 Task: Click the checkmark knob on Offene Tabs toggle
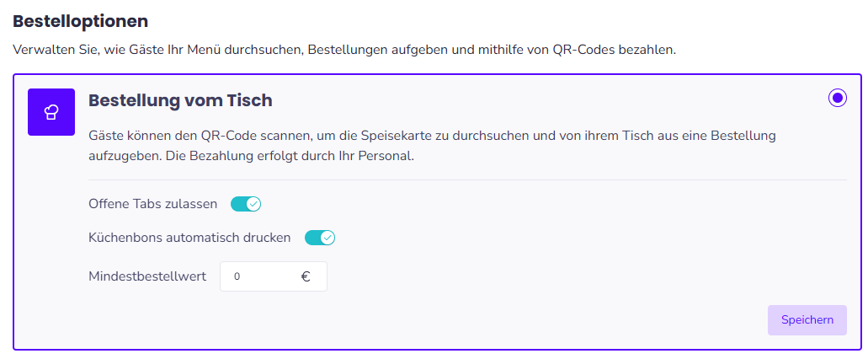point(253,204)
